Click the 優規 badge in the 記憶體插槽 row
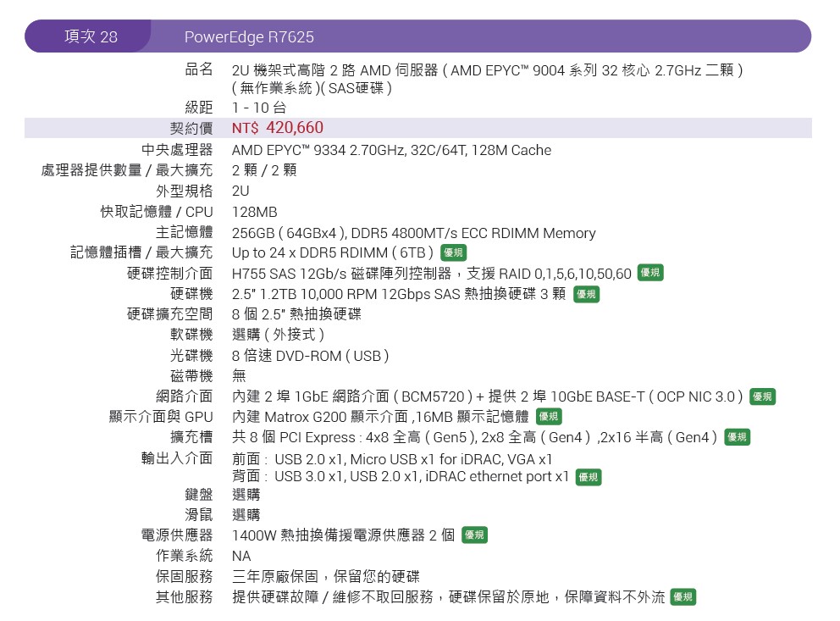Image resolution: width=840 pixels, height=621 pixels. pyautogui.click(x=453, y=252)
